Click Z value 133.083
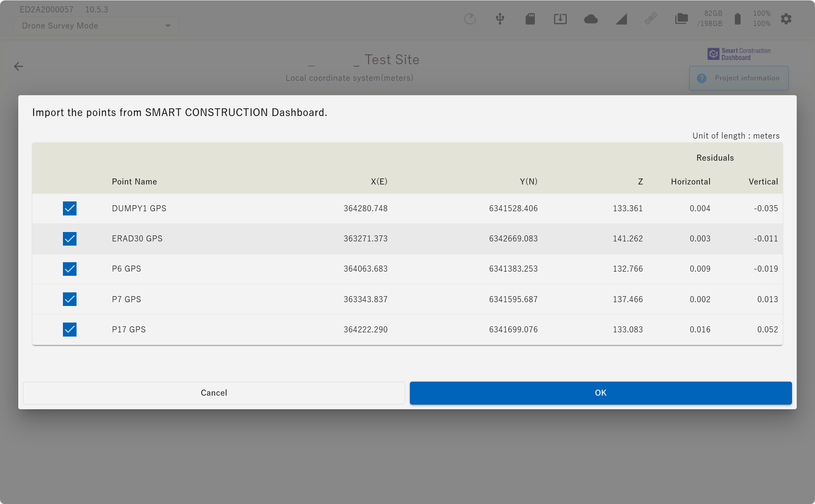Image resolution: width=815 pixels, height=504 pixels. click(x=628, y=329)
